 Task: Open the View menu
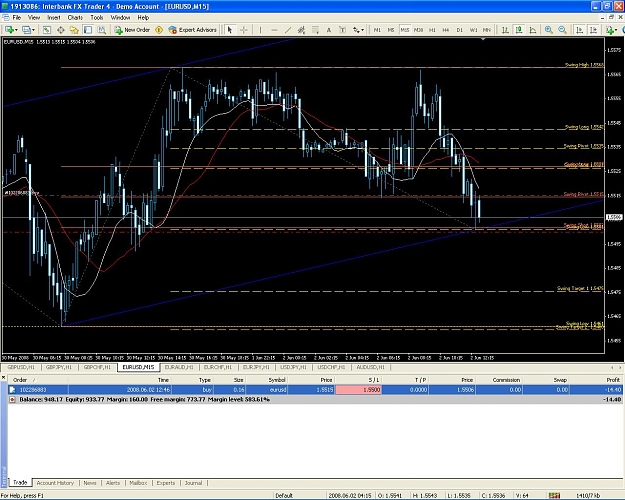pos(34,18)
